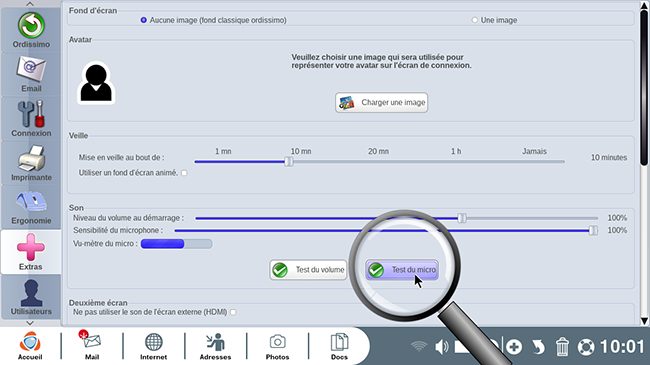Click the 10:01 clock
The image size is (650, 365).
pos(622,347)
